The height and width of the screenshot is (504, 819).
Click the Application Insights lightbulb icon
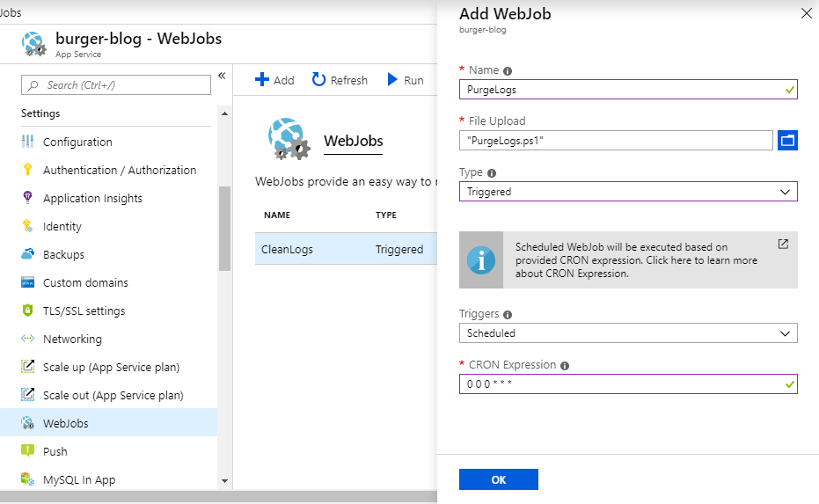(27, 197)
